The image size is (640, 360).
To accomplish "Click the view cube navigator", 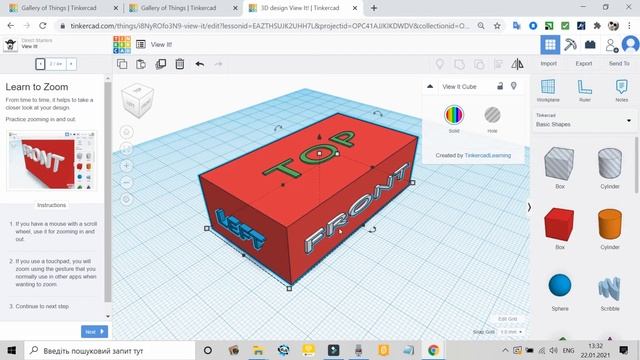I will [x=138, y=100].
